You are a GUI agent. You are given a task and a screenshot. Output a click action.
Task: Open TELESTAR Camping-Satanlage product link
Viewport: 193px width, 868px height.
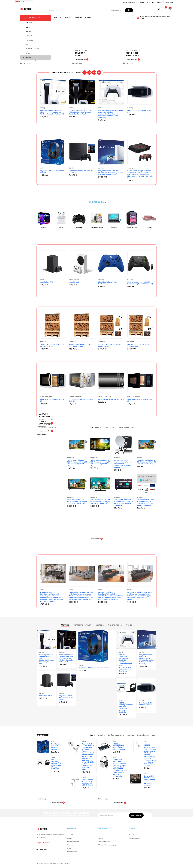pos(123,464)
